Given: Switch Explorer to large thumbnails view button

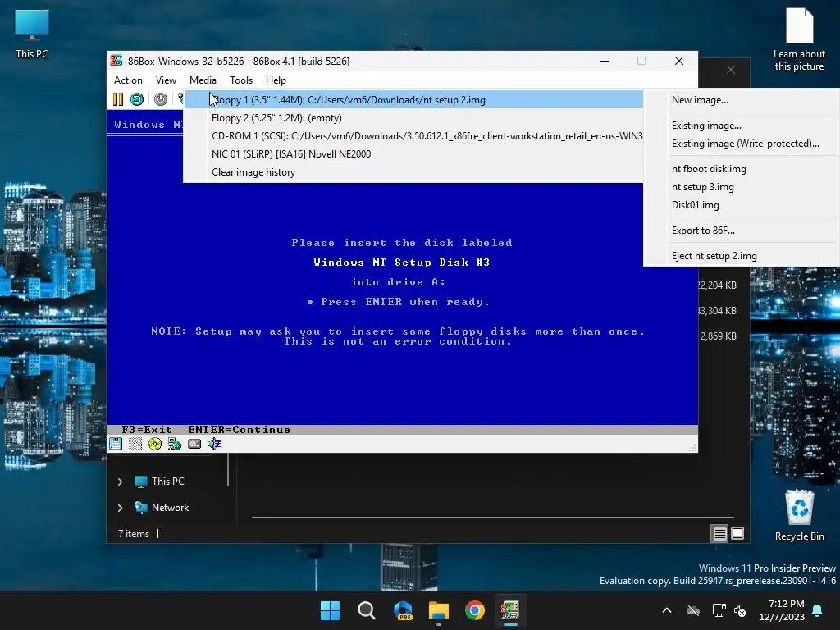Looking at the screenshot, I should [737, 533].
